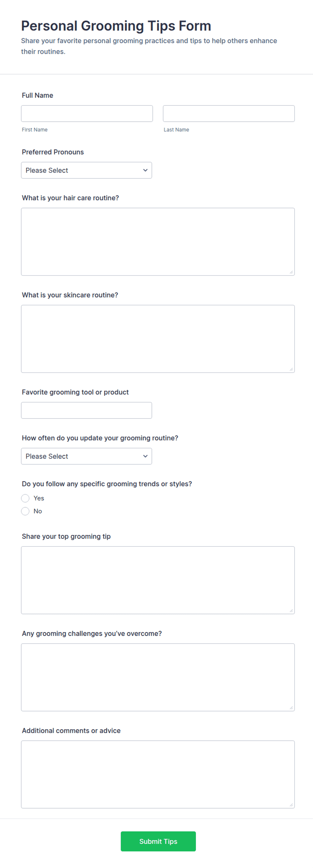Click the First Name input field

pos(87,114)
